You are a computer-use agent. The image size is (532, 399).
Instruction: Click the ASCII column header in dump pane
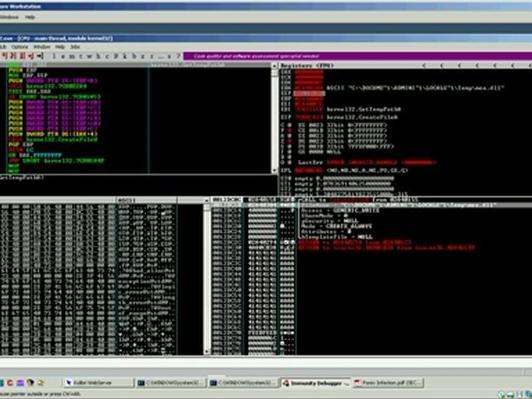[x=146, y=200]
